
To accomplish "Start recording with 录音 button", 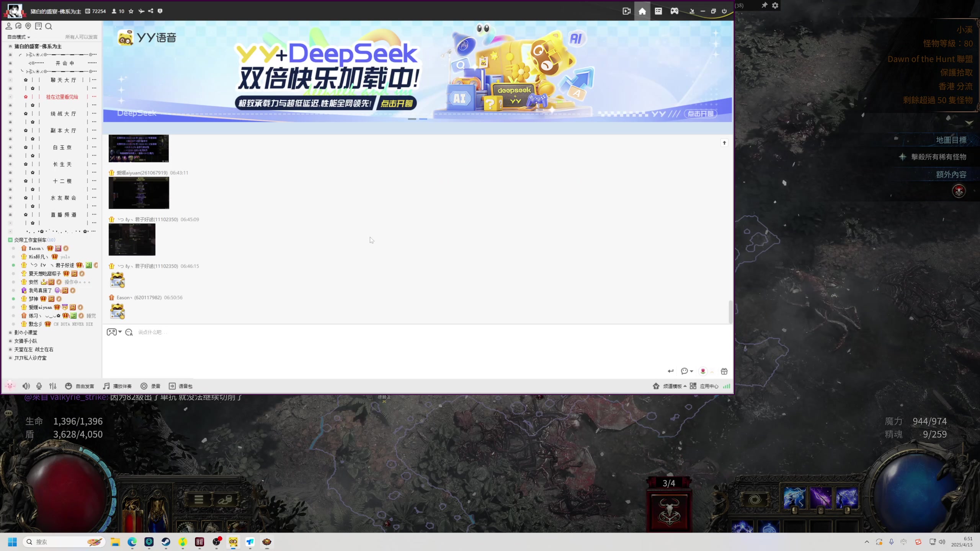I will 150,386.
